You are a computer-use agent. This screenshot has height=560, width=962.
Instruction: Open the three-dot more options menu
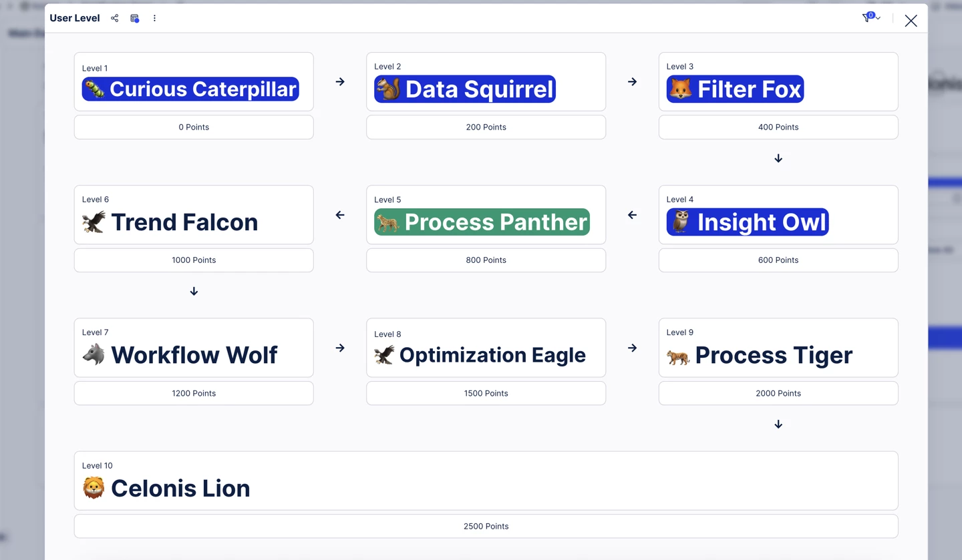pyautogui.click(x=154, y=18)
